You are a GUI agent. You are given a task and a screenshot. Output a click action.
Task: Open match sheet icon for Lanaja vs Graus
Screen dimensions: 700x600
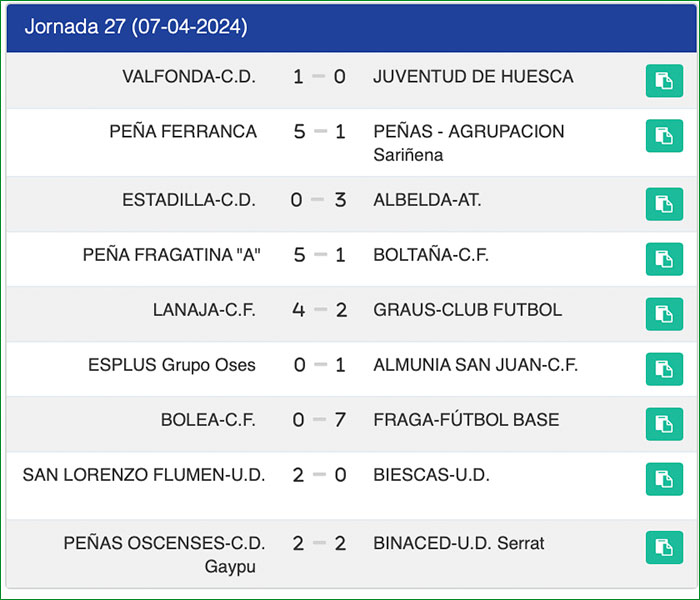[663, 314]
